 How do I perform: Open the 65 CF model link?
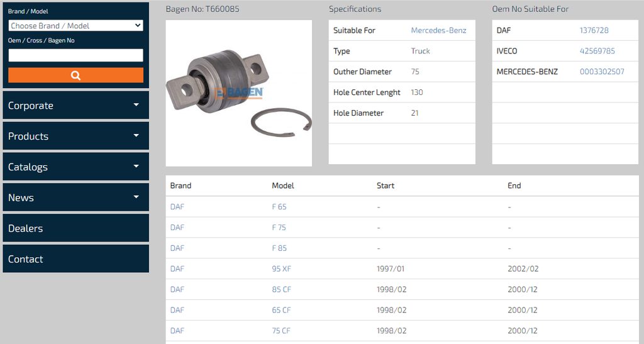pos(281,310)
